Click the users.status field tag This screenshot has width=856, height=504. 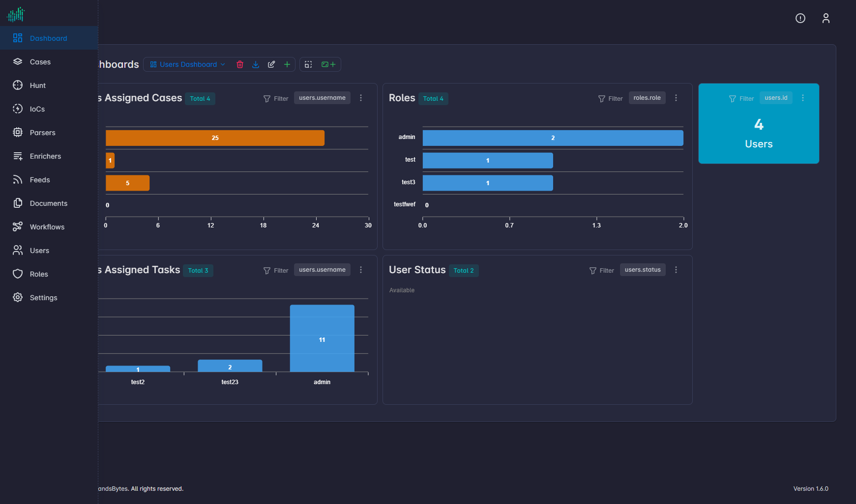[643, 270]
